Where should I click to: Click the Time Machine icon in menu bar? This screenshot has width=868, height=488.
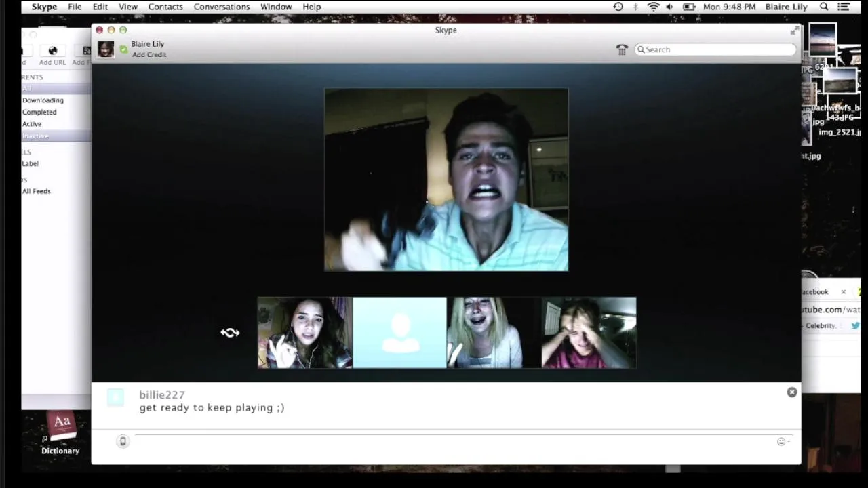pos(618,7)
